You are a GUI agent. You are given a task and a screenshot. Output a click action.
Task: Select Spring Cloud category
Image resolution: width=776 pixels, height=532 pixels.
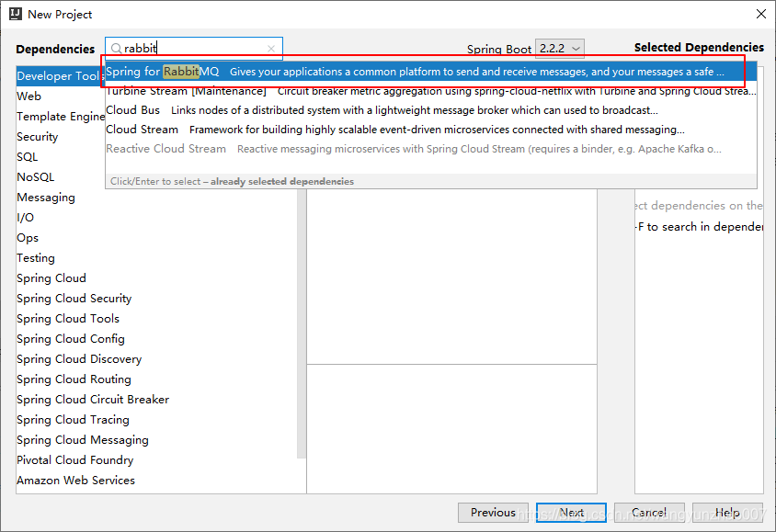click(51, 278)
